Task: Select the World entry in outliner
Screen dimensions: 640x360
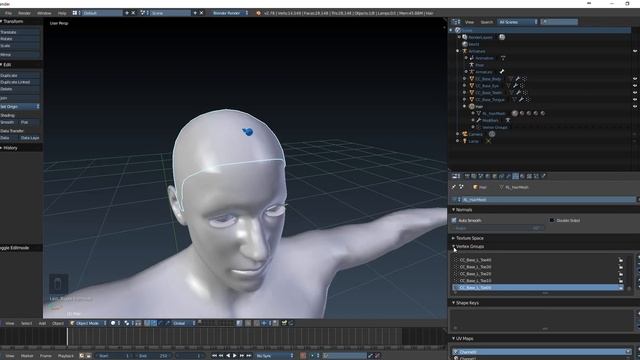Action: (x=474, y=44)
